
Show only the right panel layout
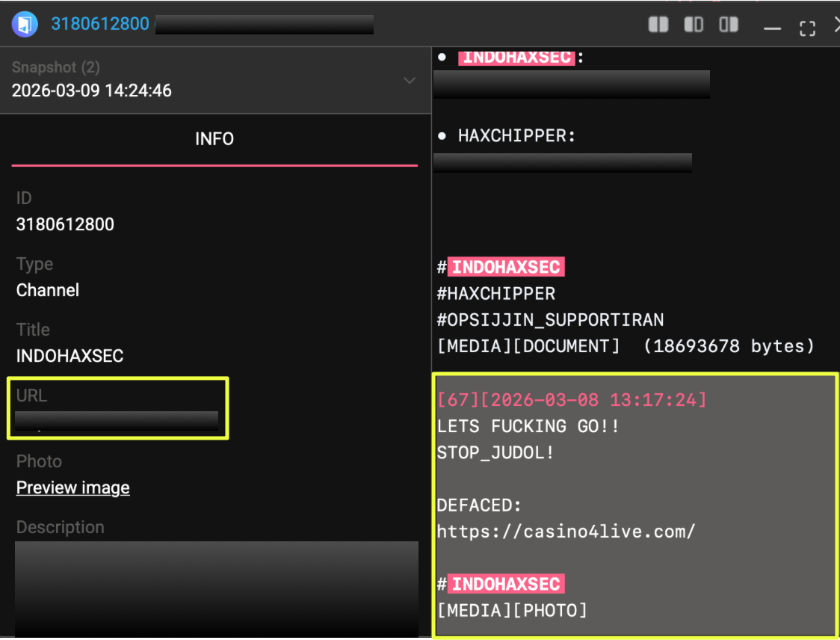click(729, 25)
